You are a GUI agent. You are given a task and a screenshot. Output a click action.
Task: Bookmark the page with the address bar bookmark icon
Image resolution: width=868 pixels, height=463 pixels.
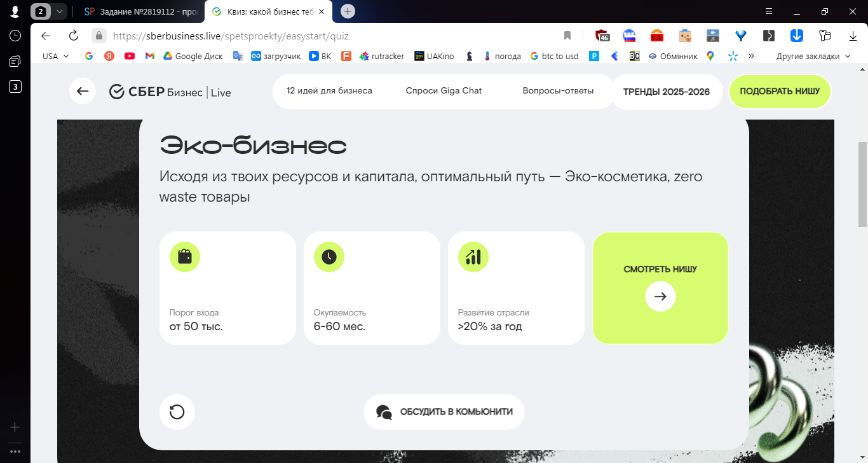click(x=567, y=36)
